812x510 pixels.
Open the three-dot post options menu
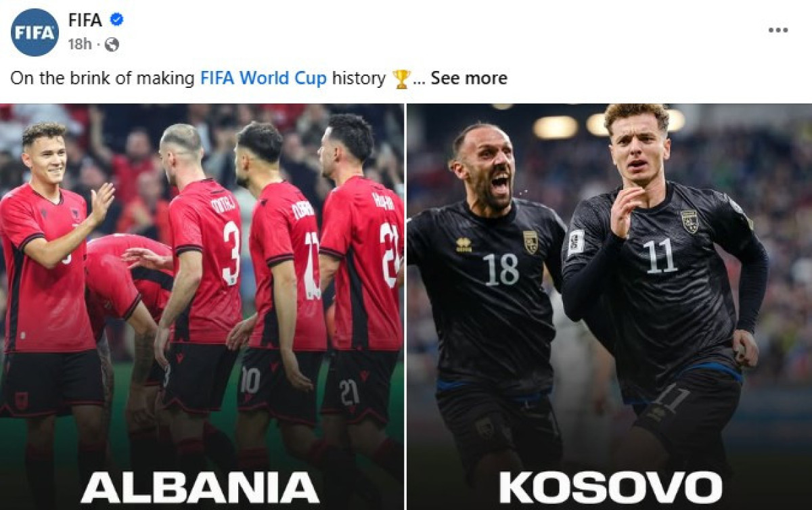(x=778, y=30)
